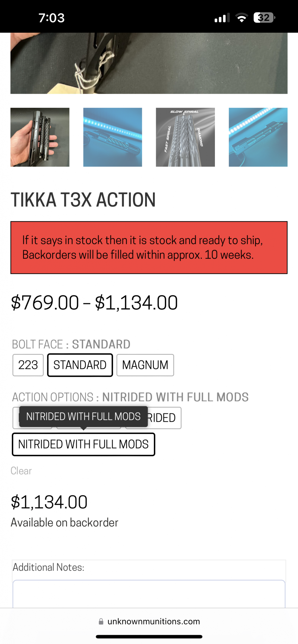
Task: Open the blue thumbnail at the row's end
Action: (x=258, y=137)
